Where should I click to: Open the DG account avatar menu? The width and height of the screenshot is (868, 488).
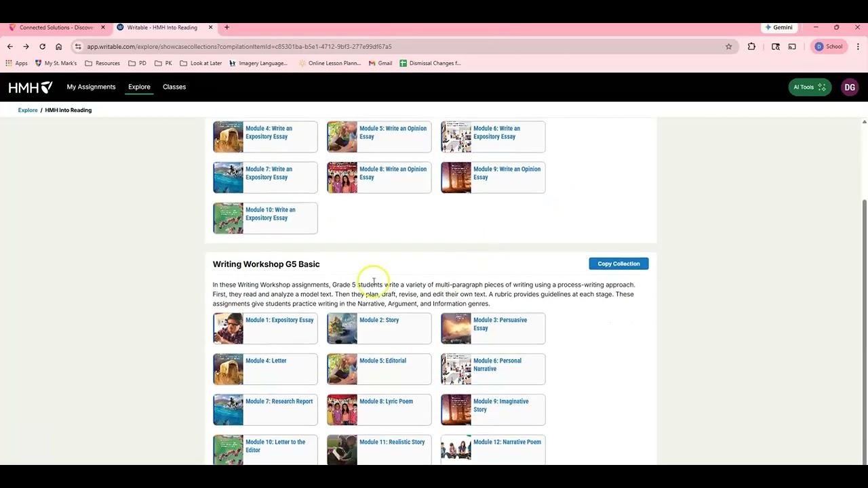pyautogui.click(x=850, y=87)
